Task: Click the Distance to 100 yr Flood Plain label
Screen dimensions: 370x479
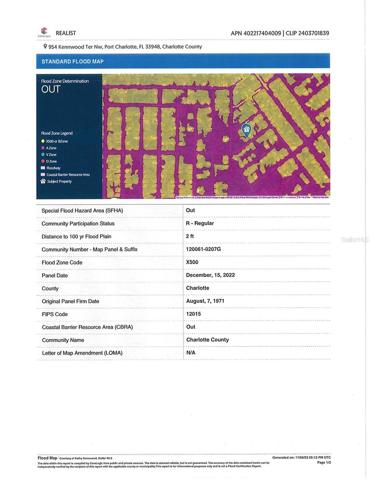Action: pos(76,237)
